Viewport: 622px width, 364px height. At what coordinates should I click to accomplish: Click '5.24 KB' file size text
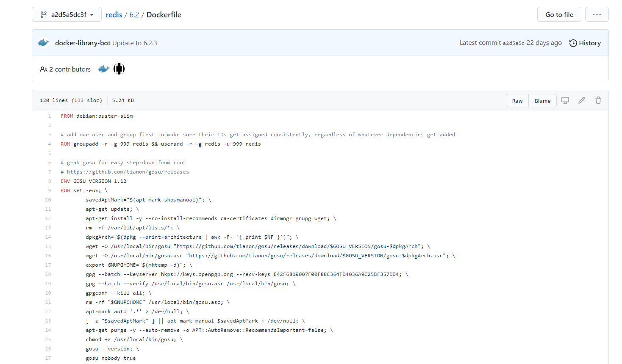coord(123,100)
